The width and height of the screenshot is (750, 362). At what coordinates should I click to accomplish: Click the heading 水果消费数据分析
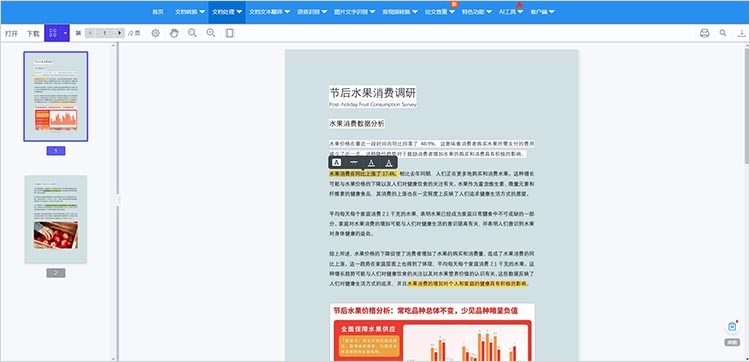tap(356, 123)
